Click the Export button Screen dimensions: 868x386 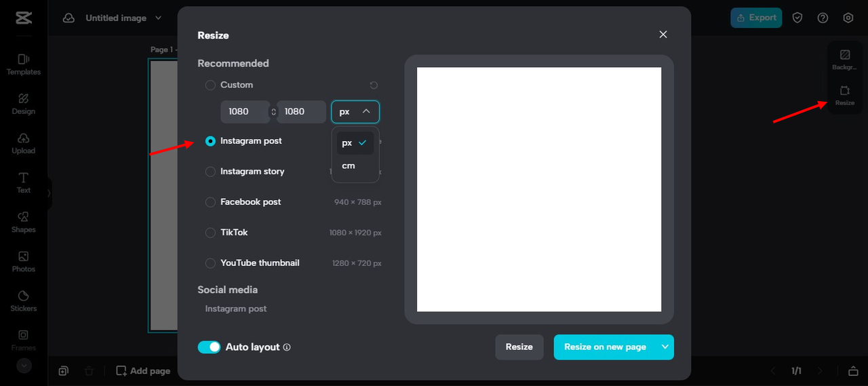756,18
